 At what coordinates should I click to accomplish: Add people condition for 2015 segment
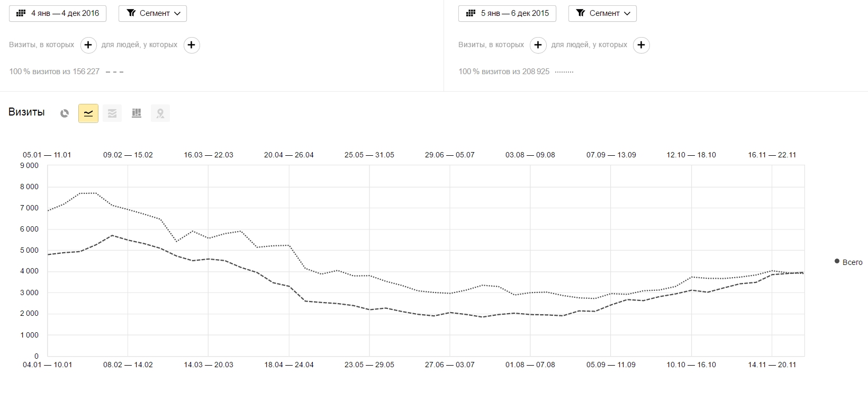(x=641, y=45)
